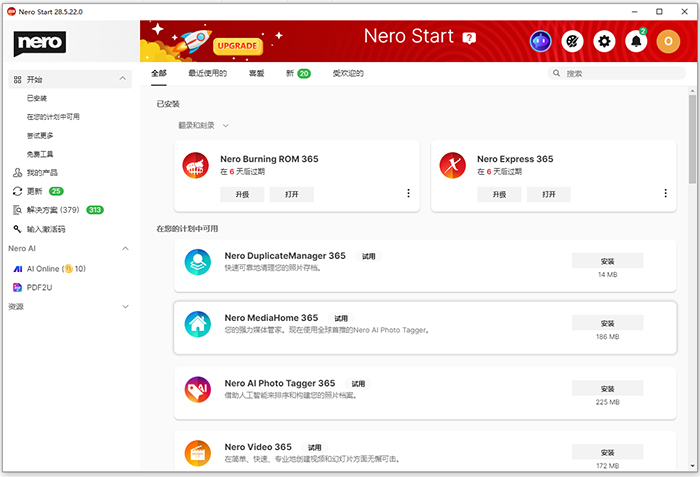Install Nero MediaHome 365
This screenshot has height=477, width=700.
click(608, 323)
